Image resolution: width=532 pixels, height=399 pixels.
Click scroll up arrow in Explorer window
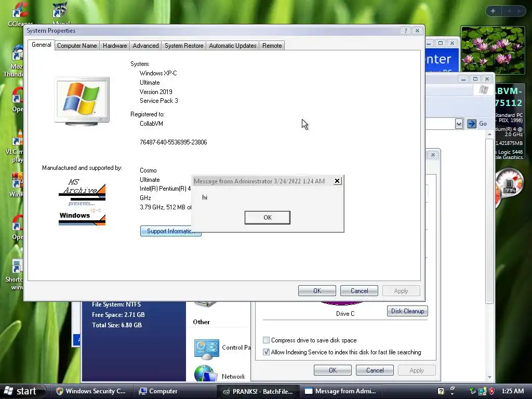(489, 135)
